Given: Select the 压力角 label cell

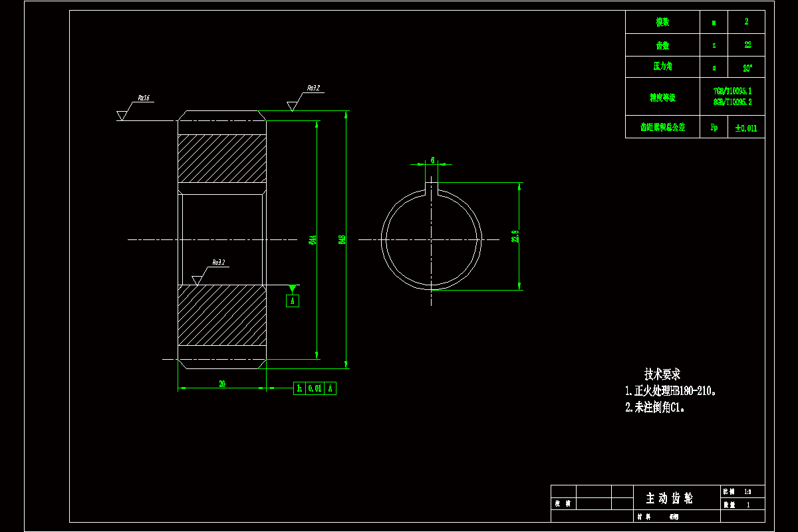Looking at the screenshot, I should click(x=662, y=67).
